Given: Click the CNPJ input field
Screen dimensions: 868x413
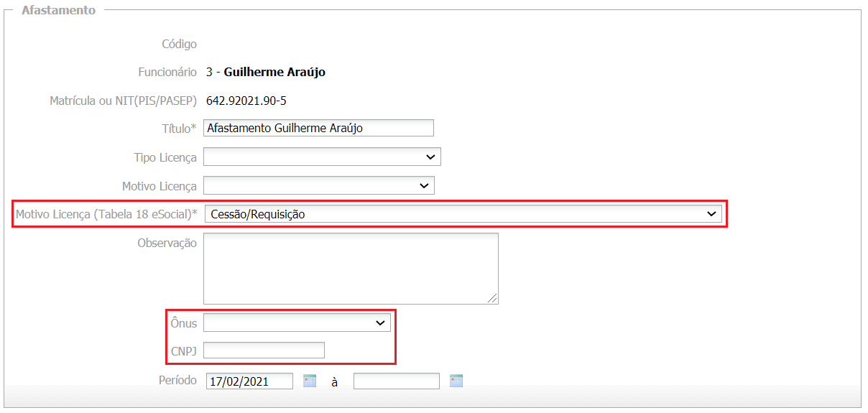Looking at the screenshot, I should 264,351.
